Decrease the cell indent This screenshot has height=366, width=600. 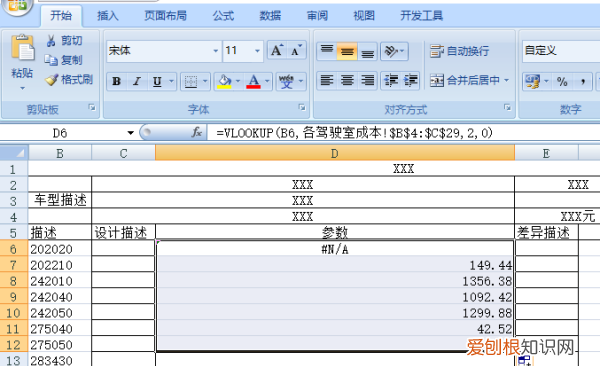click(x=391, y=80)
